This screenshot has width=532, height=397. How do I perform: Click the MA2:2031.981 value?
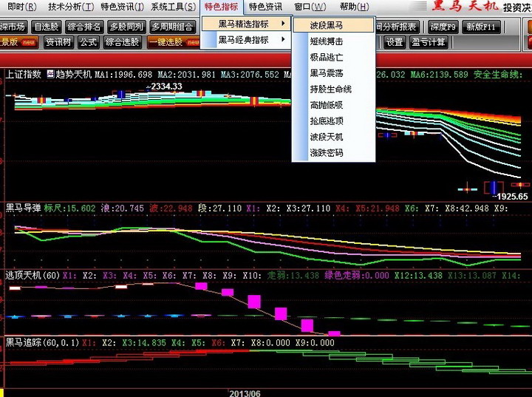(187, 75)
